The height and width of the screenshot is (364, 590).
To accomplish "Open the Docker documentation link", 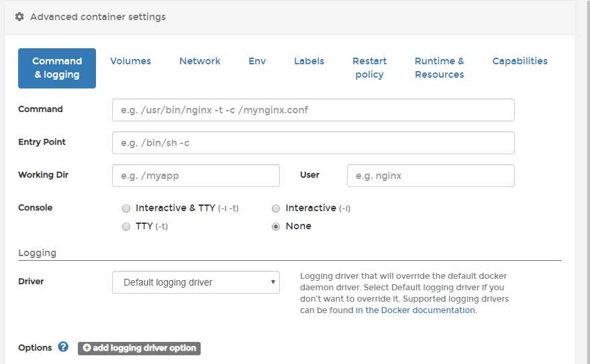I will (415, 310).
